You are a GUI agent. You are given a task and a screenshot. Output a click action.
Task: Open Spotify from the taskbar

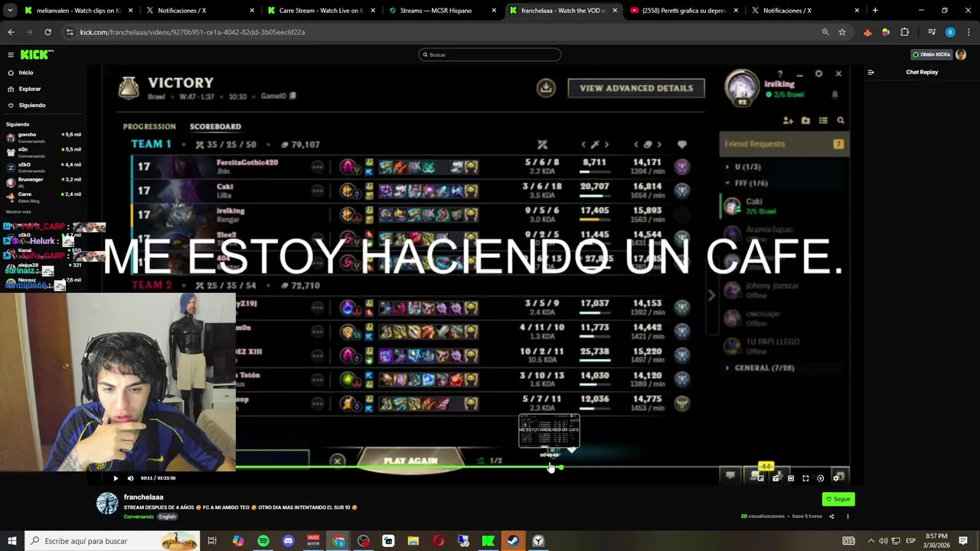coord(263,541)
